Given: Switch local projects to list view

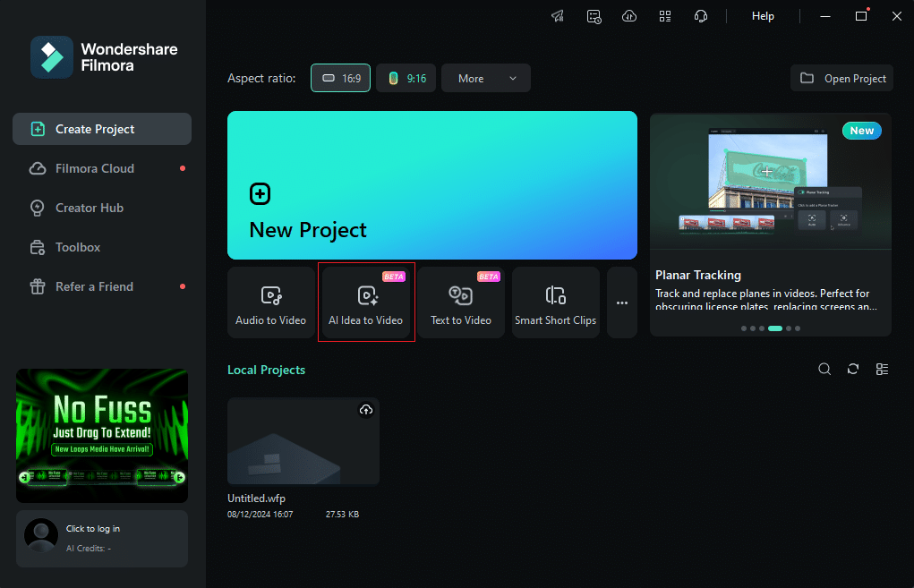Looking at the screenshot, I should pyautogui.click(x=882, y=370).
